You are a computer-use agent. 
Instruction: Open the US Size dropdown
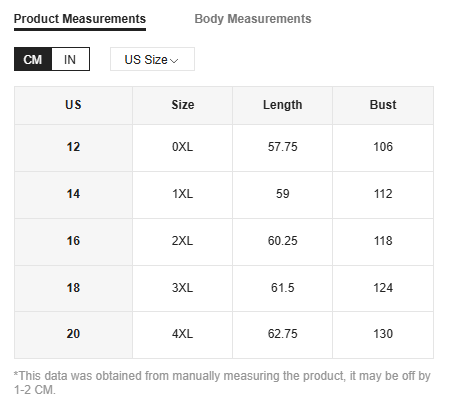click(x=152, y=59)
